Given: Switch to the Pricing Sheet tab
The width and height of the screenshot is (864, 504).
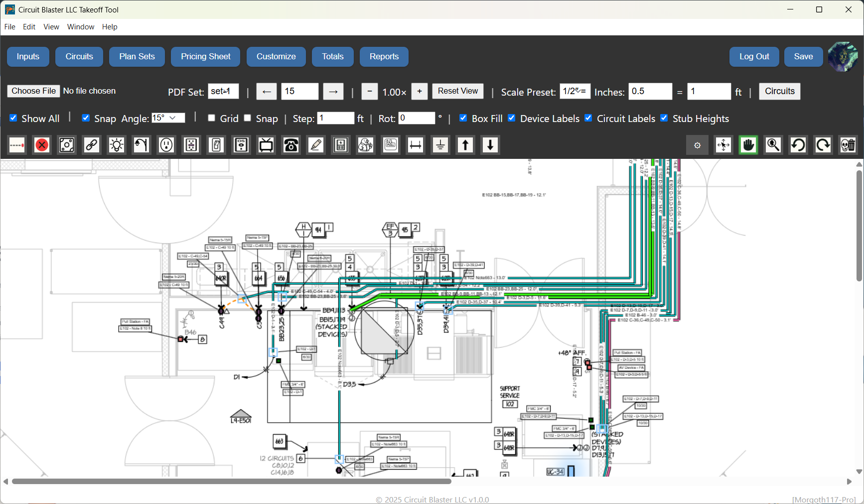Looking at the screenshot, I should pyautogui.click(x=205, y=57).
